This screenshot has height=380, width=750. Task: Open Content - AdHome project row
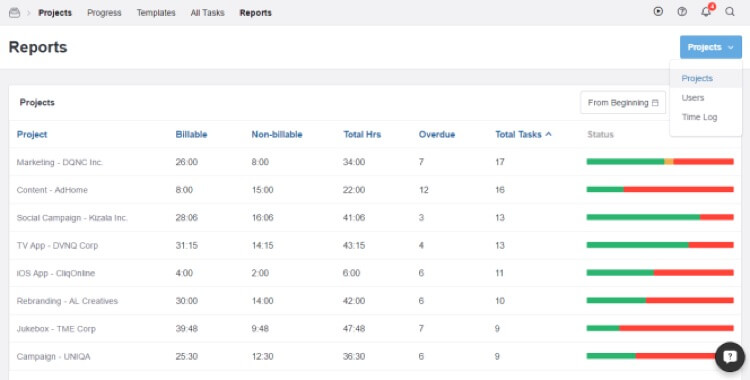coord(375,190)
